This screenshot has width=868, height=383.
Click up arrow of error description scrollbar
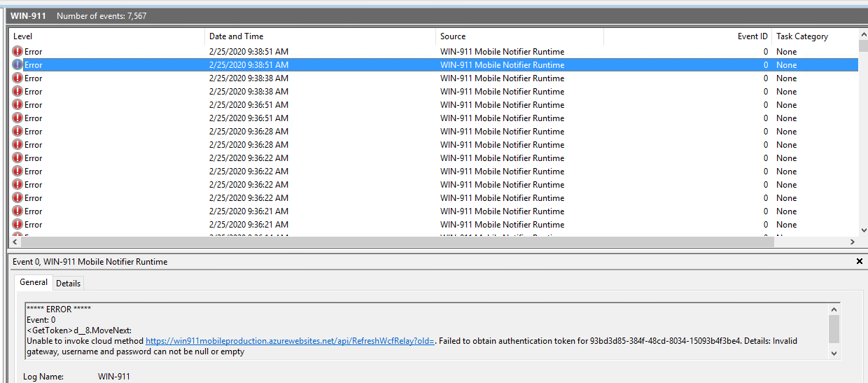pyautogui.click(x=834, y=309)
